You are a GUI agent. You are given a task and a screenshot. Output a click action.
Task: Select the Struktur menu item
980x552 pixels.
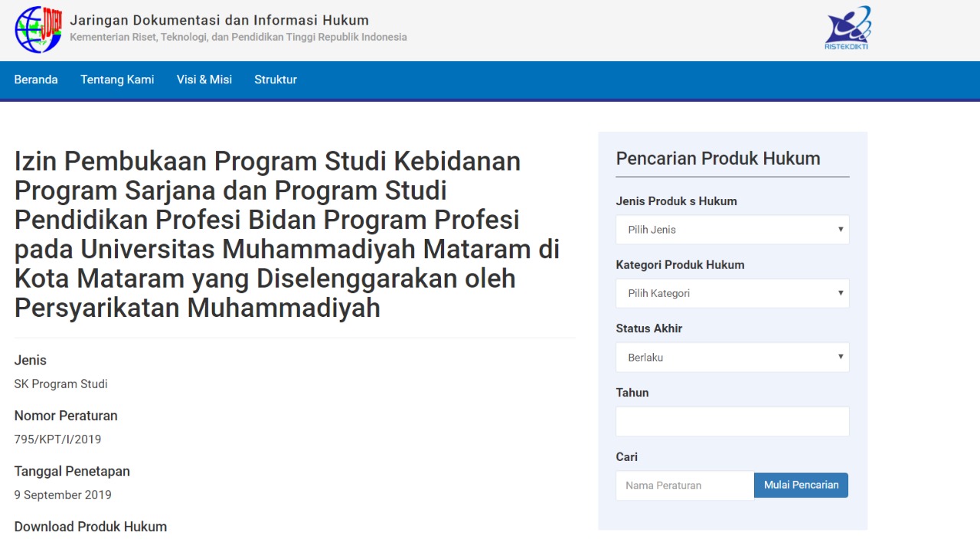(x=276, y=80)
